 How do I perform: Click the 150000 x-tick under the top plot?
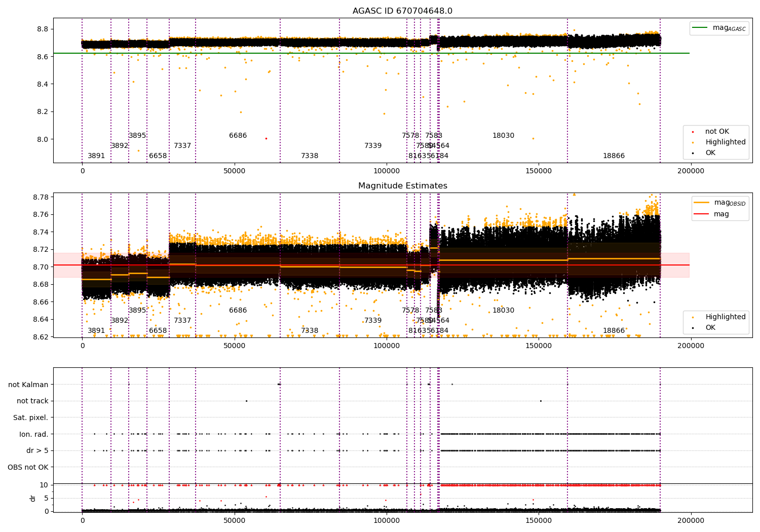(x=538, y=171)
